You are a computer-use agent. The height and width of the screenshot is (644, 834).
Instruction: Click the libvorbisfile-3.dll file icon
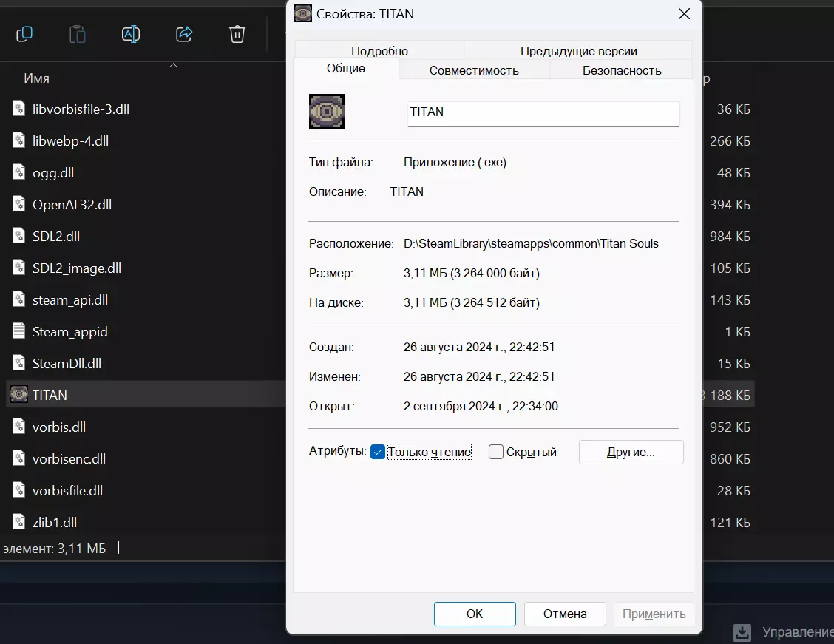[18, 109]
